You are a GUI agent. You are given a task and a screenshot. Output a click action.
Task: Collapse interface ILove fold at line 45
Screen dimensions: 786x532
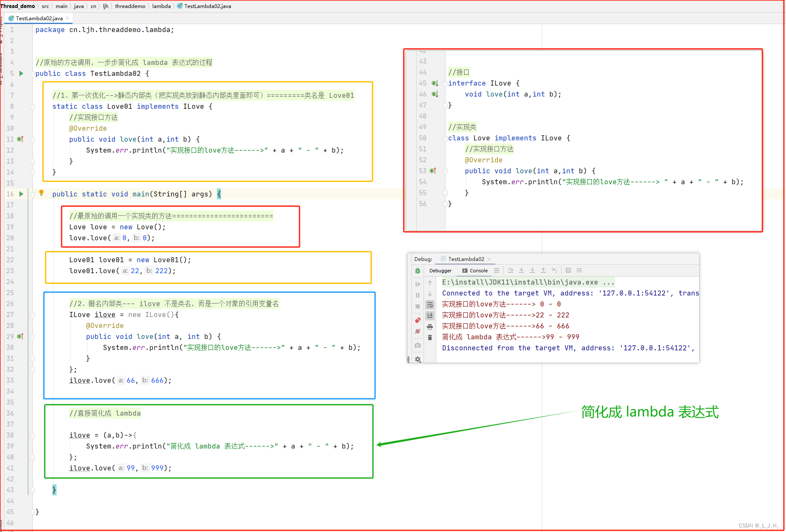pyautogui.click(x=445, y=83)
